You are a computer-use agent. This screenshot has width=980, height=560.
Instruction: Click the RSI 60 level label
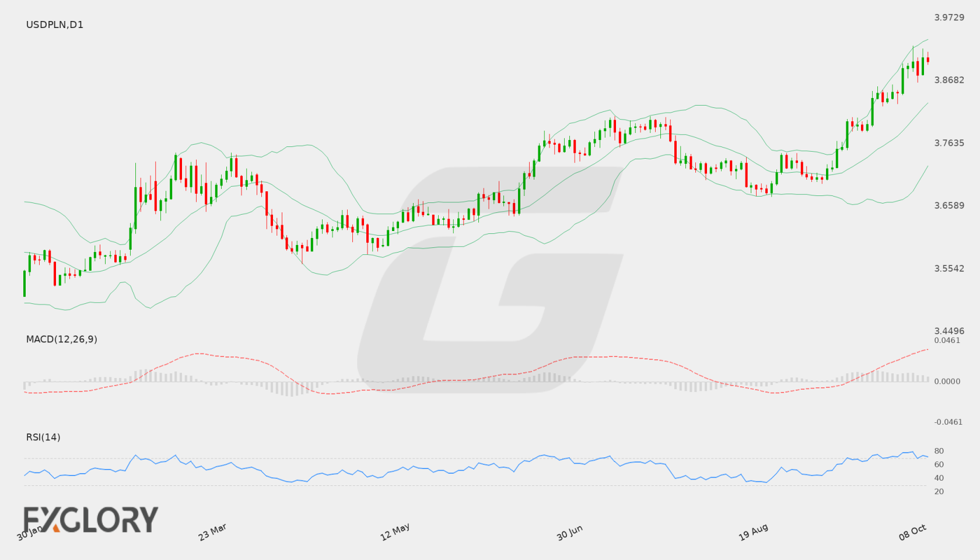939,464
